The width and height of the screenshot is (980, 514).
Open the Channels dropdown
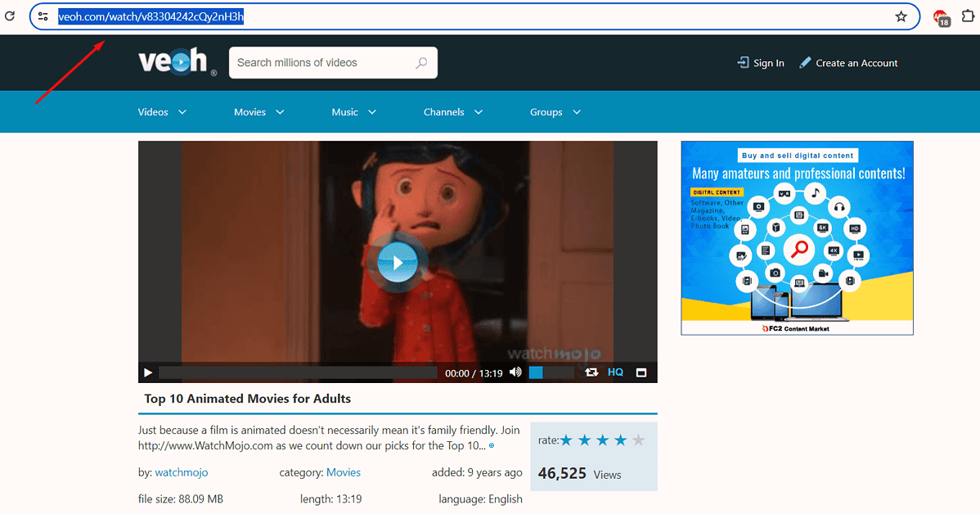tap(452, 111)
